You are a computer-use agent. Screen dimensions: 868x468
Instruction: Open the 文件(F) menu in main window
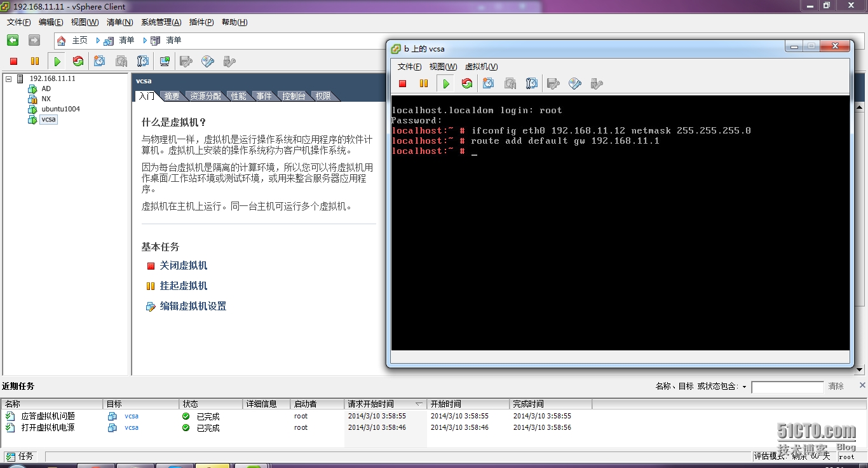(19, 22)
